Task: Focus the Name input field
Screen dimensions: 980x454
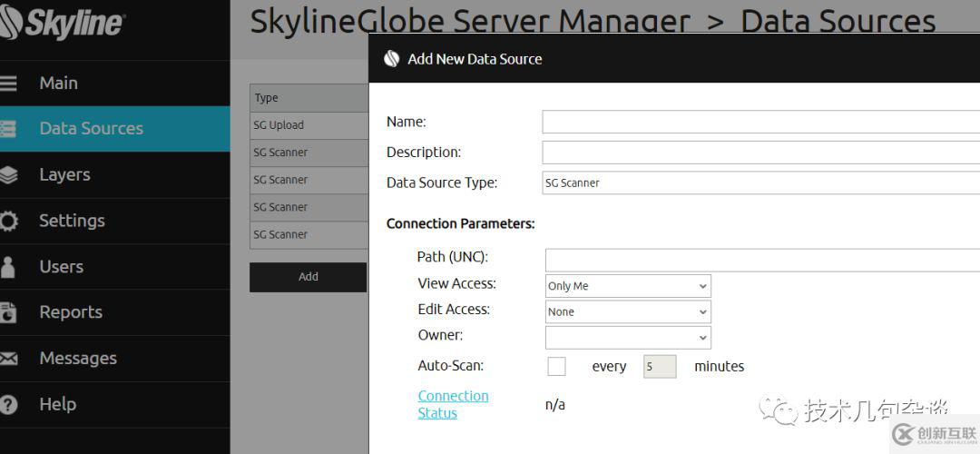Action: tap(761, 122)
